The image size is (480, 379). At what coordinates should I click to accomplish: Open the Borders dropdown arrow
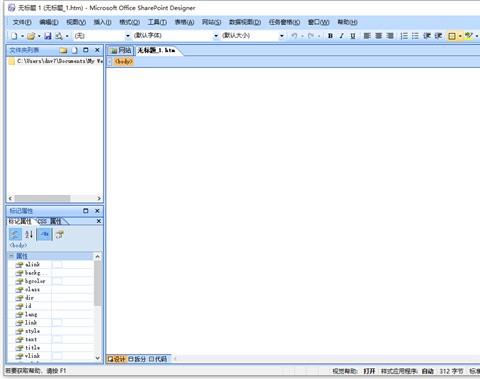(460, 36)
